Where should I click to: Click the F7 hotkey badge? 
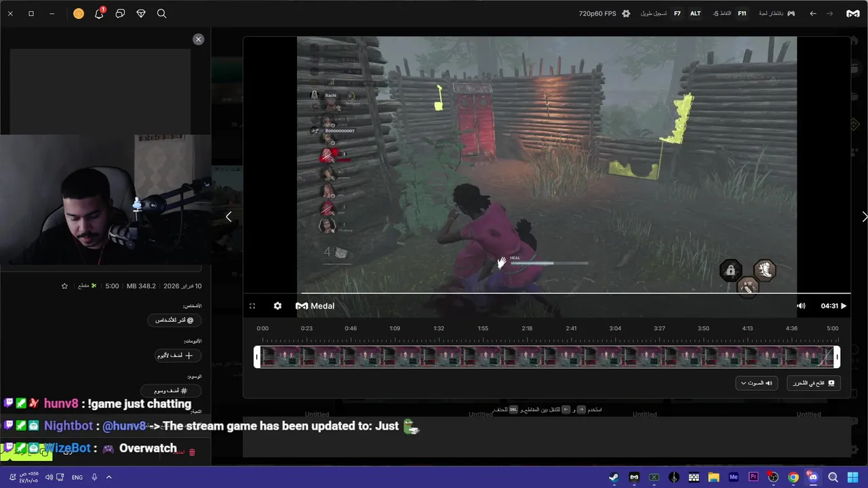coord(677,14)
